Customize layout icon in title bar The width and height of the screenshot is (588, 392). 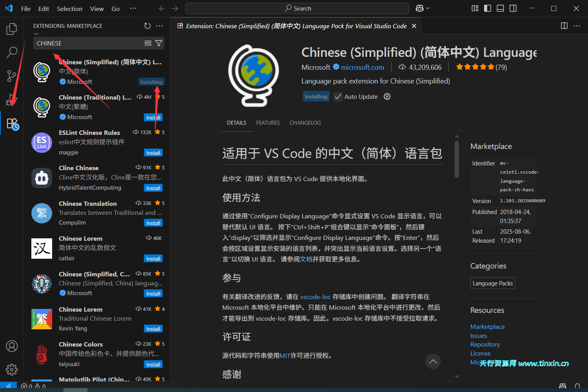(x=475, y=8)
